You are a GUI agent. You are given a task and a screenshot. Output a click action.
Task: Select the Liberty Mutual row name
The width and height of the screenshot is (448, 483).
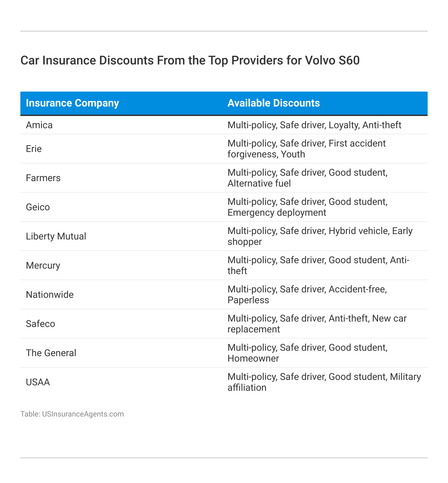(x=56, y=236)
